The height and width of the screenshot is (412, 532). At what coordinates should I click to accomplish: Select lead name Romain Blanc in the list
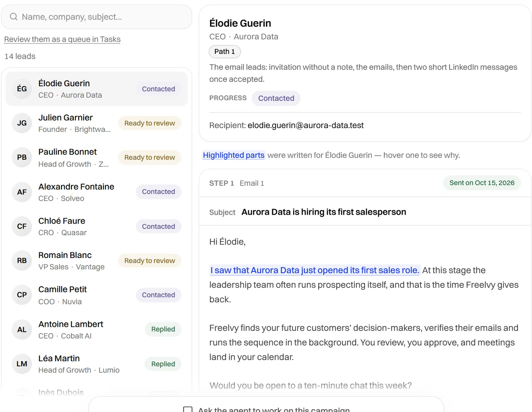[65, 255]
